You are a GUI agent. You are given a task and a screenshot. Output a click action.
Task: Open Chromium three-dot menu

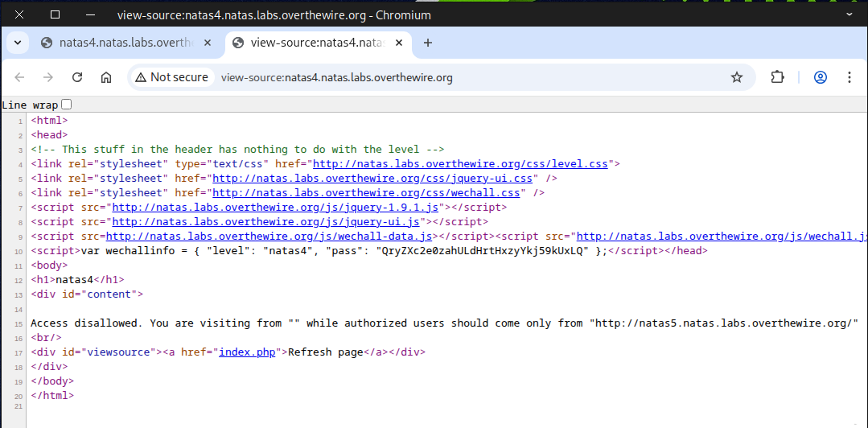pos(849,77)
